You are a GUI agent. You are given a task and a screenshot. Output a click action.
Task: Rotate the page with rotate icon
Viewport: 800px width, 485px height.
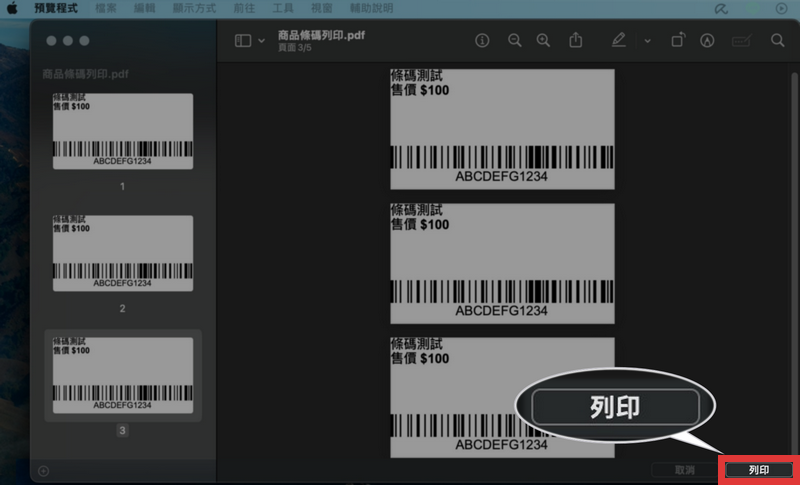click(678, 40)
